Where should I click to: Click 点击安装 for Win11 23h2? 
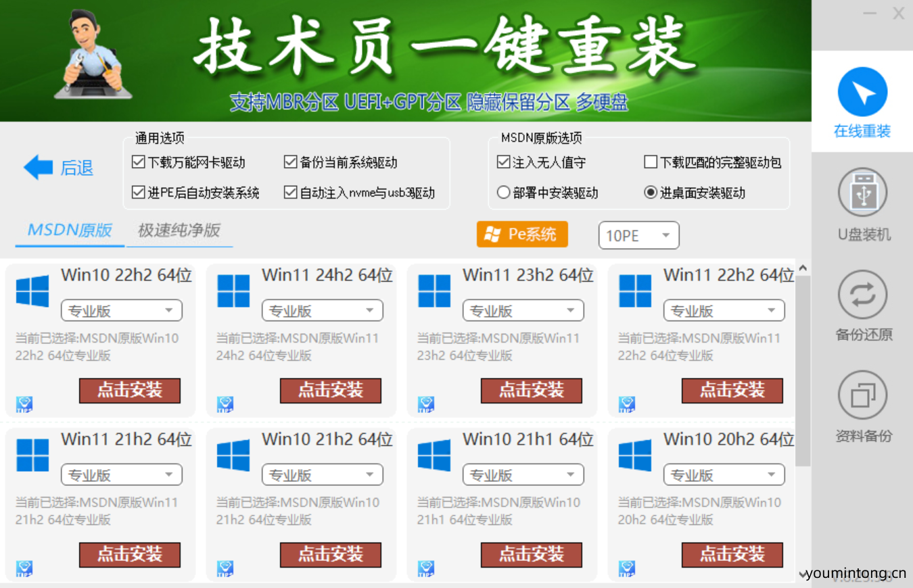pos(532,391)
